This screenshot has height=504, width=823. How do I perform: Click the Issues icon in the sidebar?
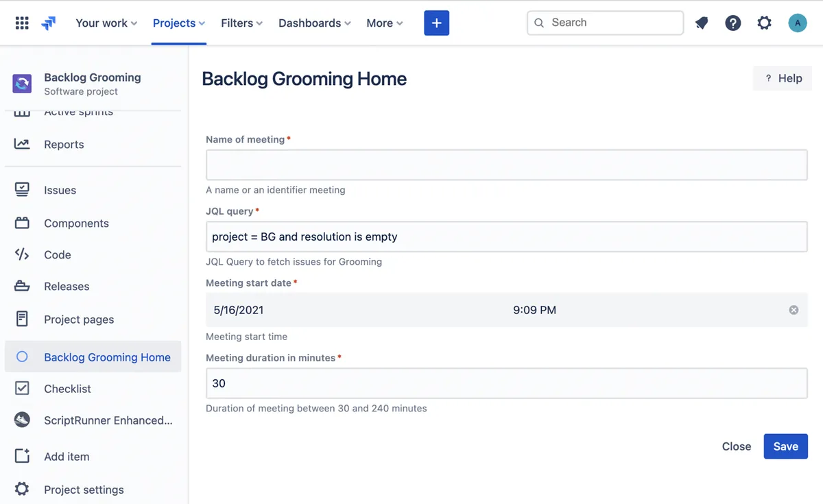(22, 190)
